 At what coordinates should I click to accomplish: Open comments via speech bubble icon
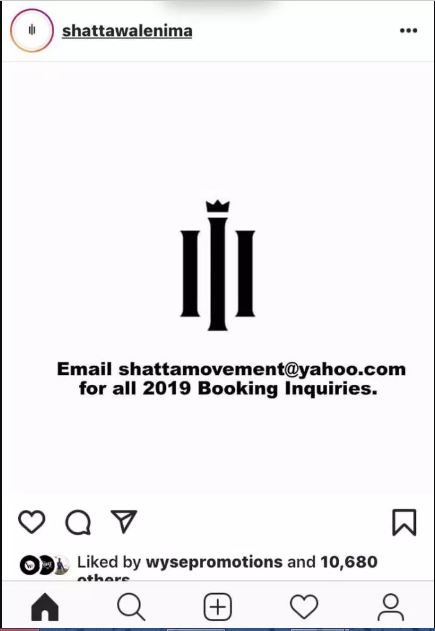[x=78, y=522]
